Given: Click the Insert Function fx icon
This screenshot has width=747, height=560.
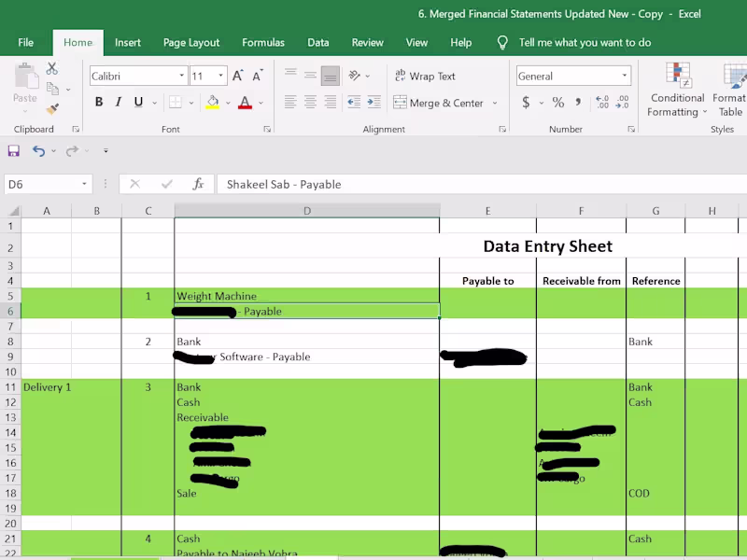Looking at the screenshot, I should click(198, 184).
